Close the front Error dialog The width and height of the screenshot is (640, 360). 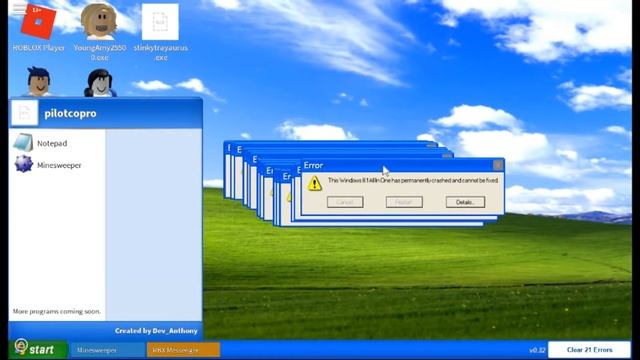[x=498, y=165]
